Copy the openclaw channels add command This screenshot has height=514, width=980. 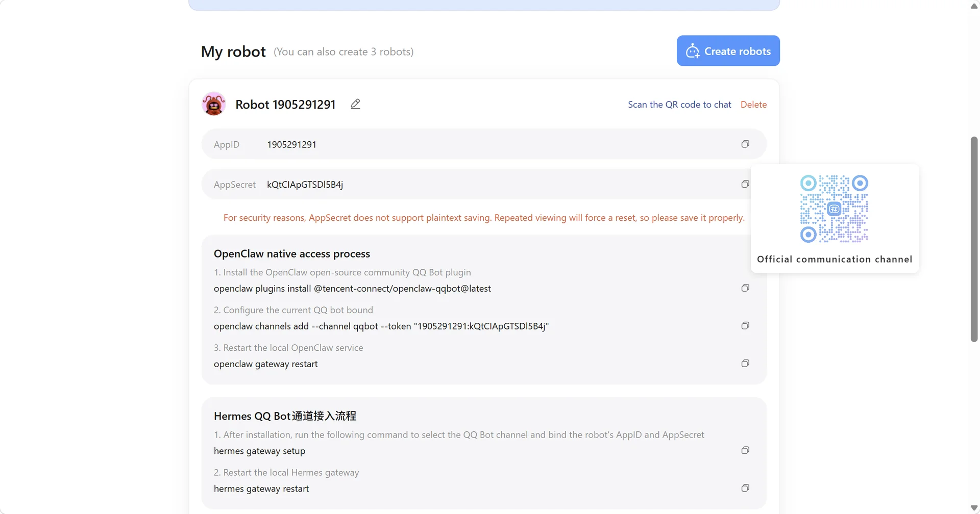[x=745, y=326]
